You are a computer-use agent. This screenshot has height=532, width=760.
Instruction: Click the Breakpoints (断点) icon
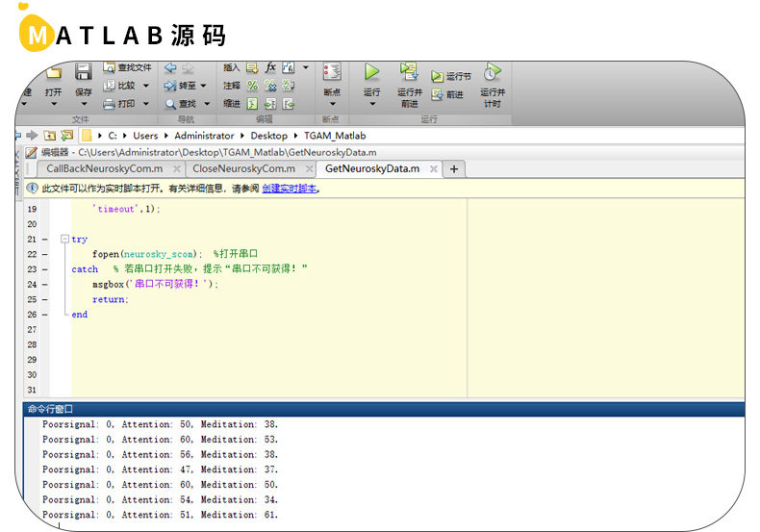tap(332, 72)
